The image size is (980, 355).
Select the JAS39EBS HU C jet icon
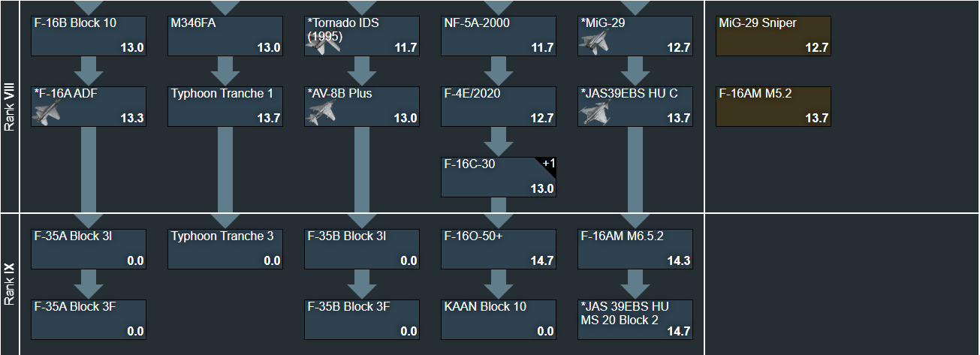[x=596, y=113]
